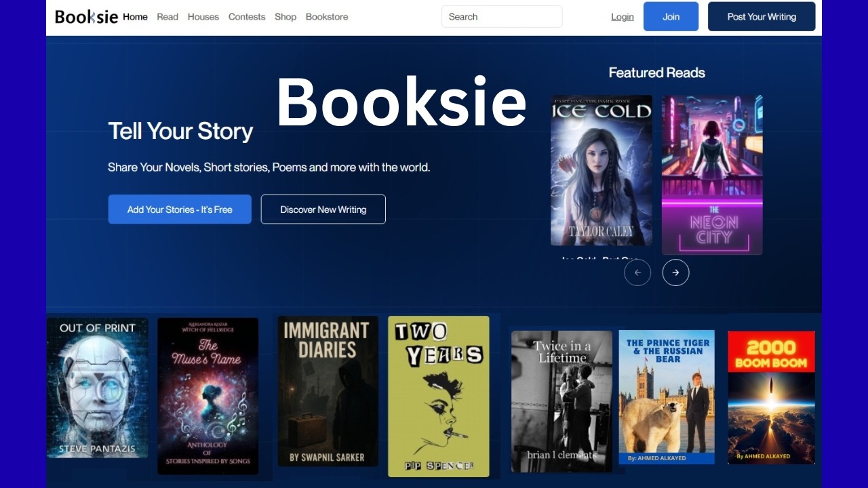
Task: Click the Join button
Action: pos(671,16)
